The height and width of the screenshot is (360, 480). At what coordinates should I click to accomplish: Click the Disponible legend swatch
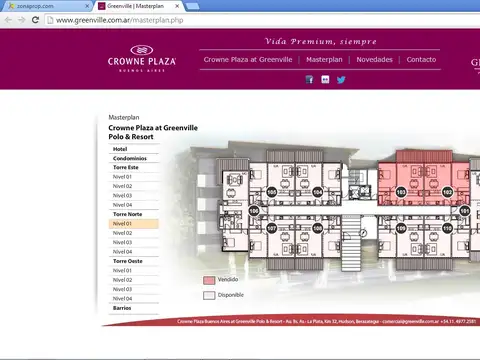tap(209, 295)
